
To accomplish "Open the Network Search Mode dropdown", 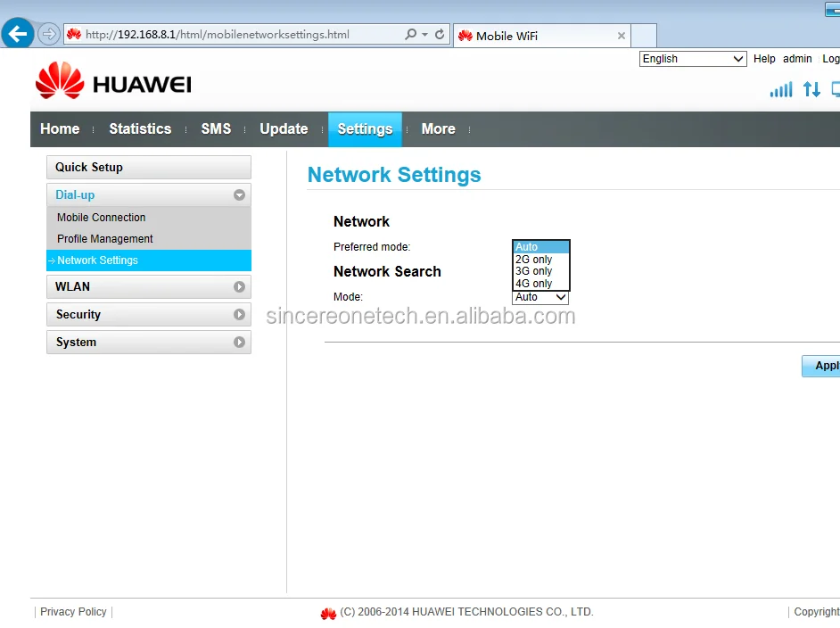I will click(540, 296).
